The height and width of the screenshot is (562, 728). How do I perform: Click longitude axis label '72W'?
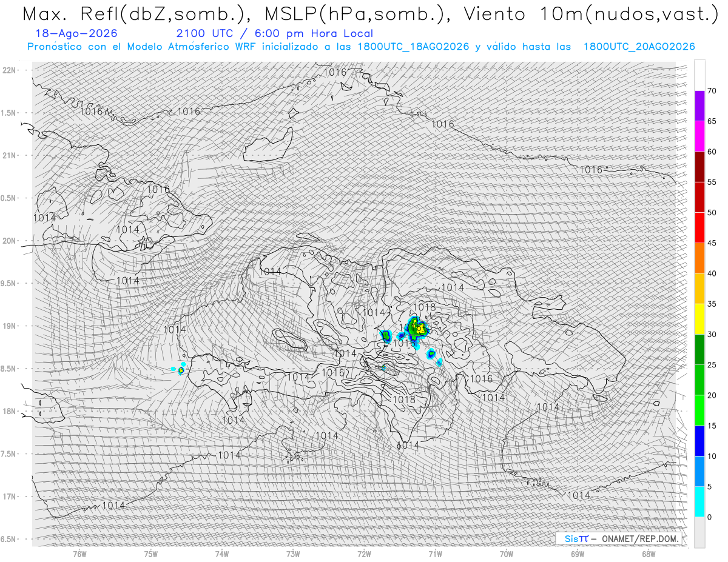[364, 554]
